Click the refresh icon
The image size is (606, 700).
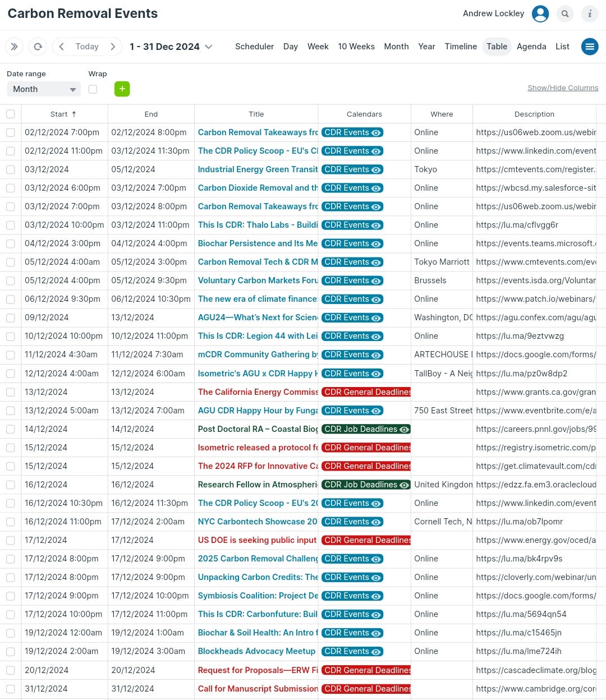tap(38, 47)
